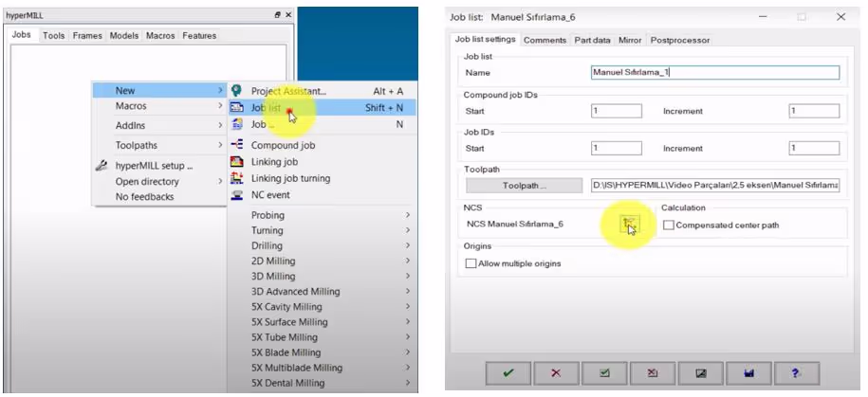Select the Job list settings tab
Screen dimensions: 868x397
pos(485,39)
